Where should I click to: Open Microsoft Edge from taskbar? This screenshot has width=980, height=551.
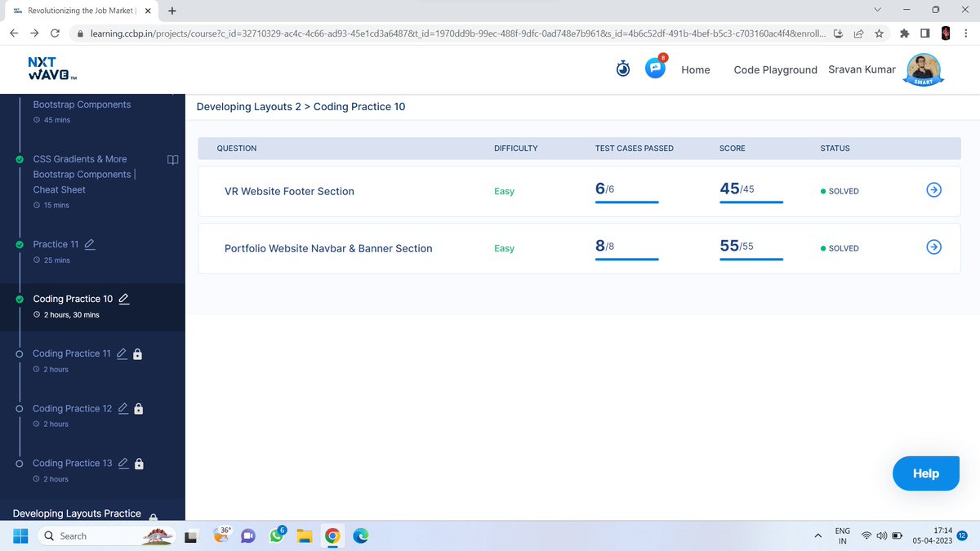coord(360,536)
